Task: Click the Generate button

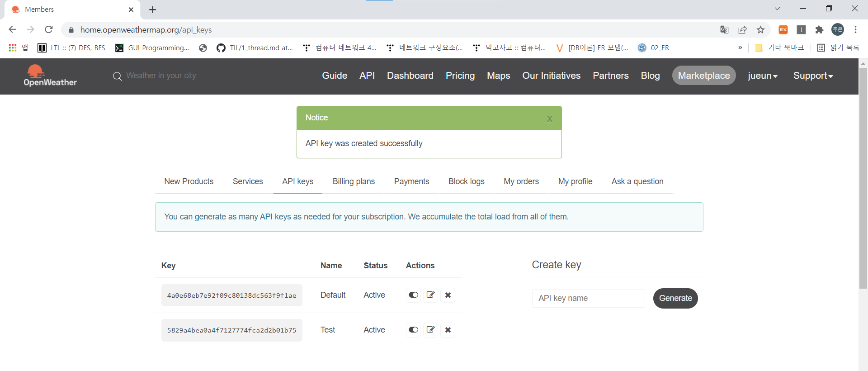Action: click(675, 298)
